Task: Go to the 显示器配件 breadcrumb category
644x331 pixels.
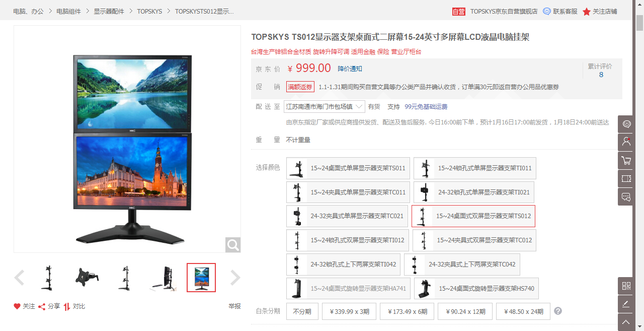Action: point(109,11)
